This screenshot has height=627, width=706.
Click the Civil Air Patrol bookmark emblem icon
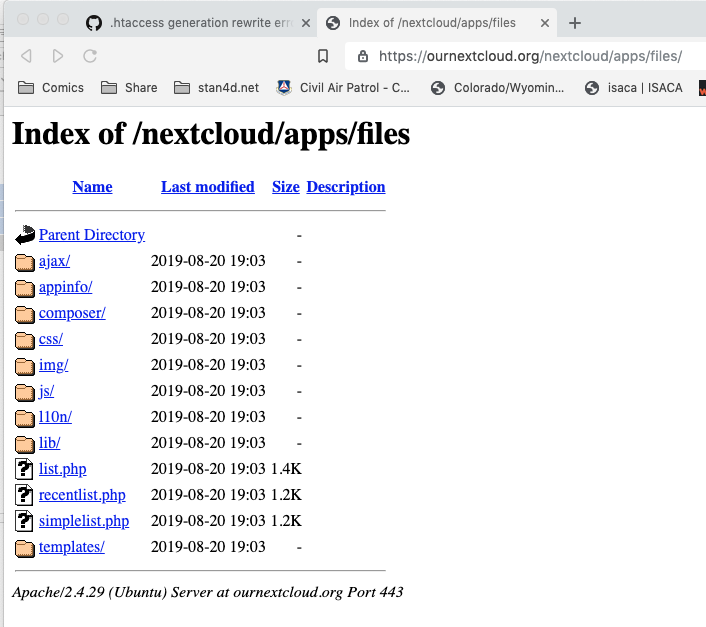(284, 87)
